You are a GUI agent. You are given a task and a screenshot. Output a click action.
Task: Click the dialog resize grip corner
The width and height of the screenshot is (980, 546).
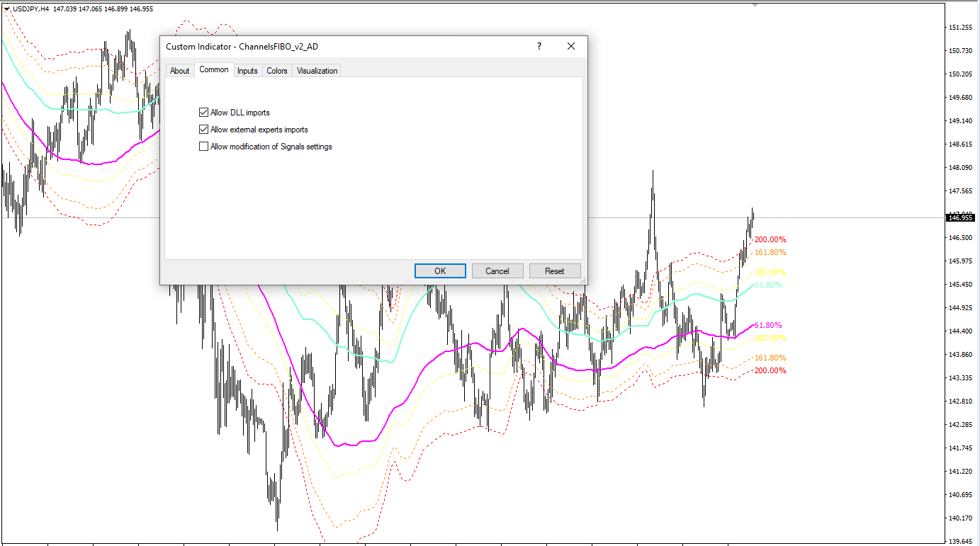click(x=583, y=281)
